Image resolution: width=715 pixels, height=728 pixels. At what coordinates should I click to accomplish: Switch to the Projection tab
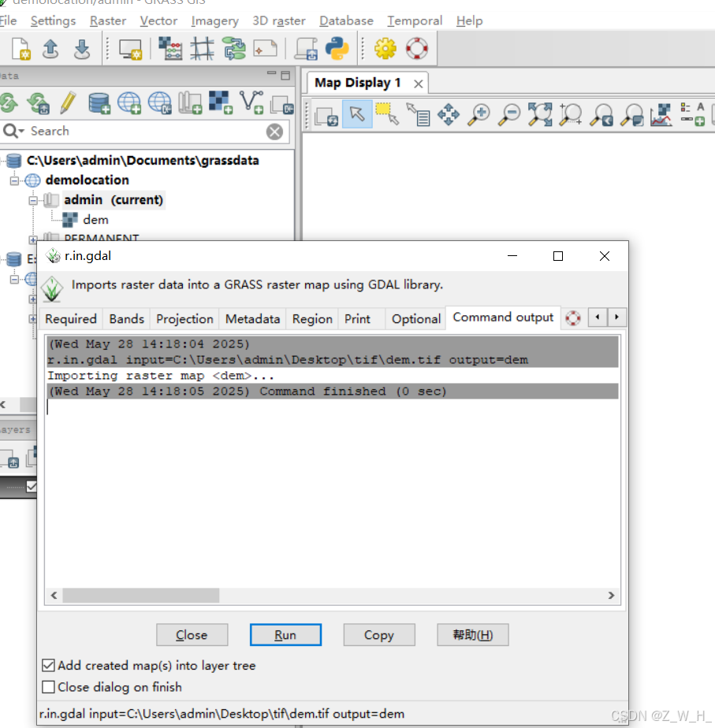[x=184, y=319]
